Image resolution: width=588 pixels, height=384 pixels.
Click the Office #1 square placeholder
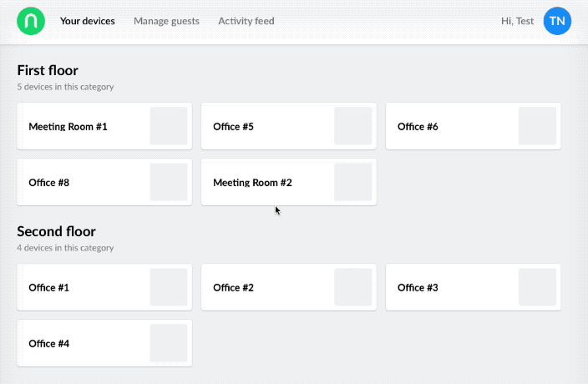click(169, 287)
